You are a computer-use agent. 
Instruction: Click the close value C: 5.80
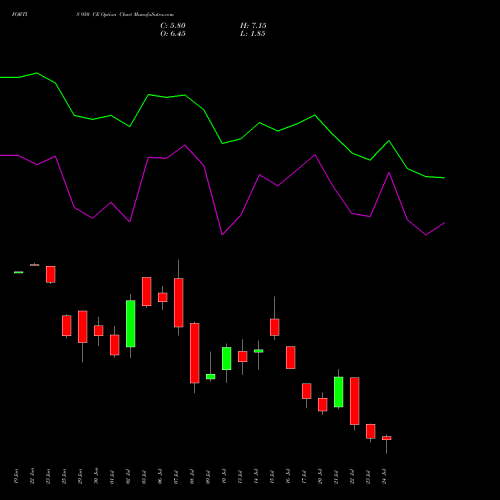point(173,26)
